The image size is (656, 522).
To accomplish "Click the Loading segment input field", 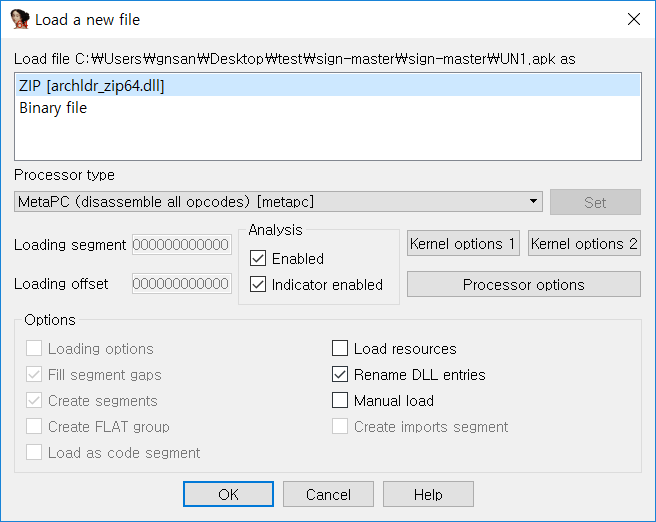I will pos(182,244).
